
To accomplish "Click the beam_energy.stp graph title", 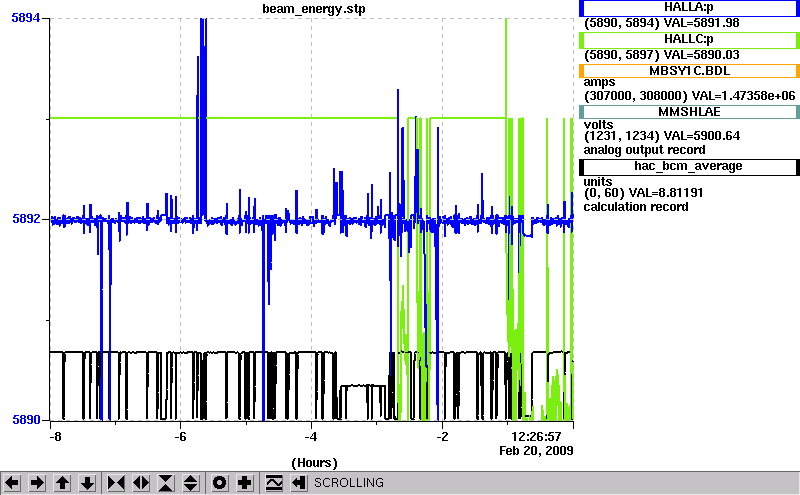I will pyautogui.click(x=314, y=9).
